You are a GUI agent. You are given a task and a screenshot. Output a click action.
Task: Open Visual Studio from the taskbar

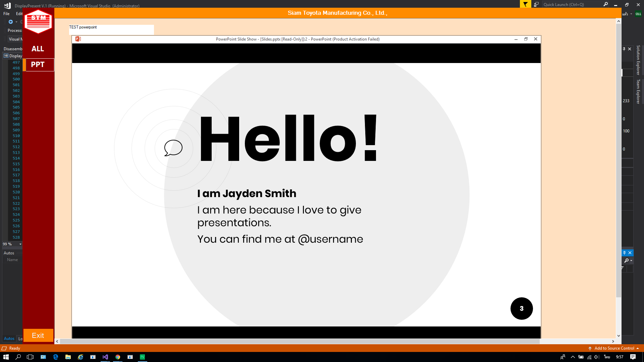pyautogui.click(x=105, y=357)
